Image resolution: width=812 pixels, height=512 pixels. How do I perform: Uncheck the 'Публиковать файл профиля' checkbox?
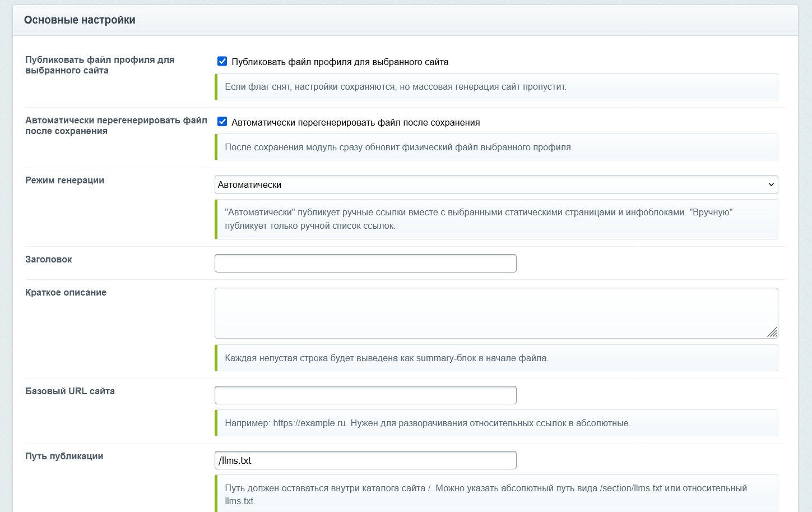point(222,61)
